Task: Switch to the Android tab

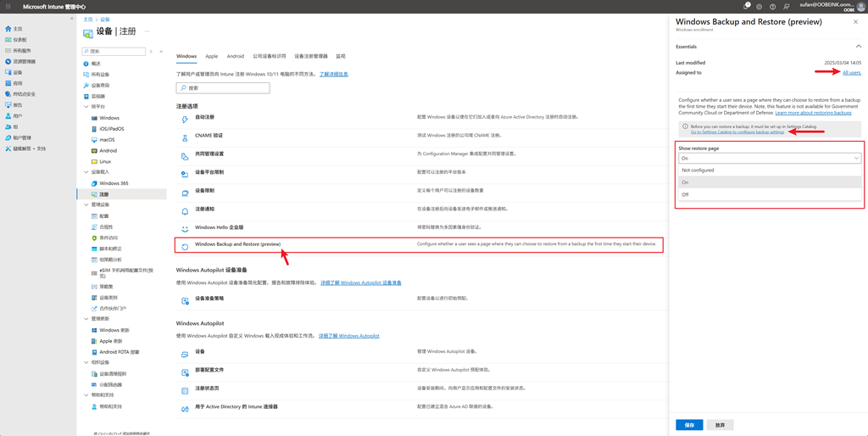Action: click(x=236, y=57)
